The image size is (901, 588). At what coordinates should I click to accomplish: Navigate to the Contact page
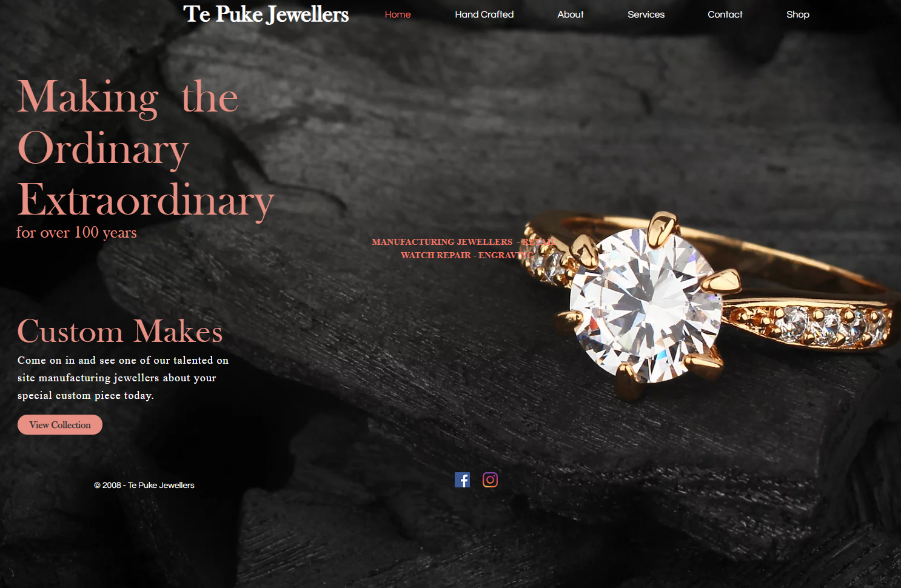(x=725, y=15)
